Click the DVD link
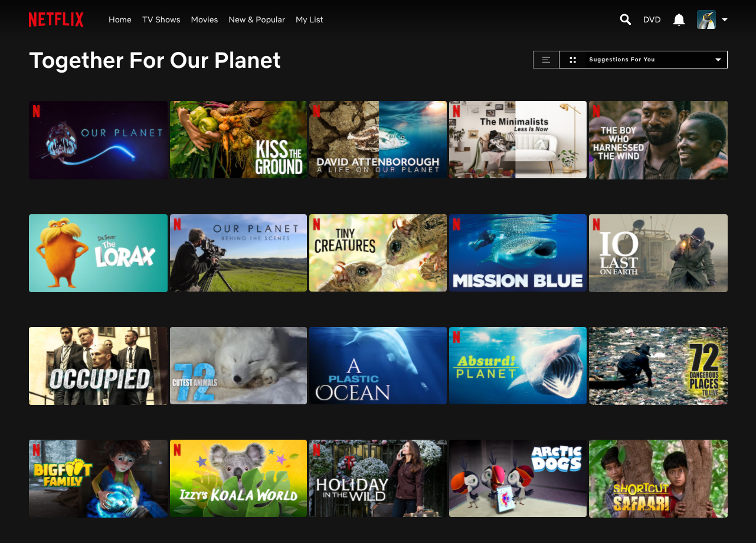Viewport: 756px width, 543px height. coord(652,19)
